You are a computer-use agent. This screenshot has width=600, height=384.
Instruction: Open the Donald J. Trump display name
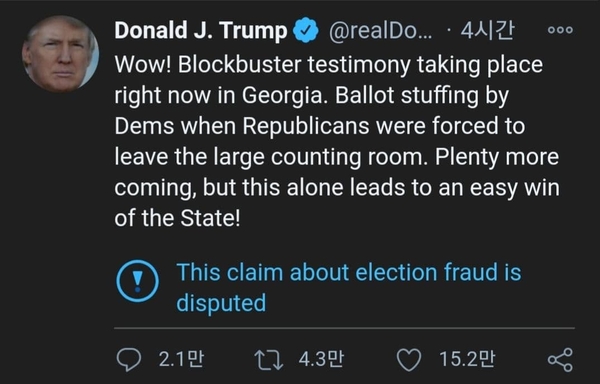pyautogui.click(x=201, y=31)
